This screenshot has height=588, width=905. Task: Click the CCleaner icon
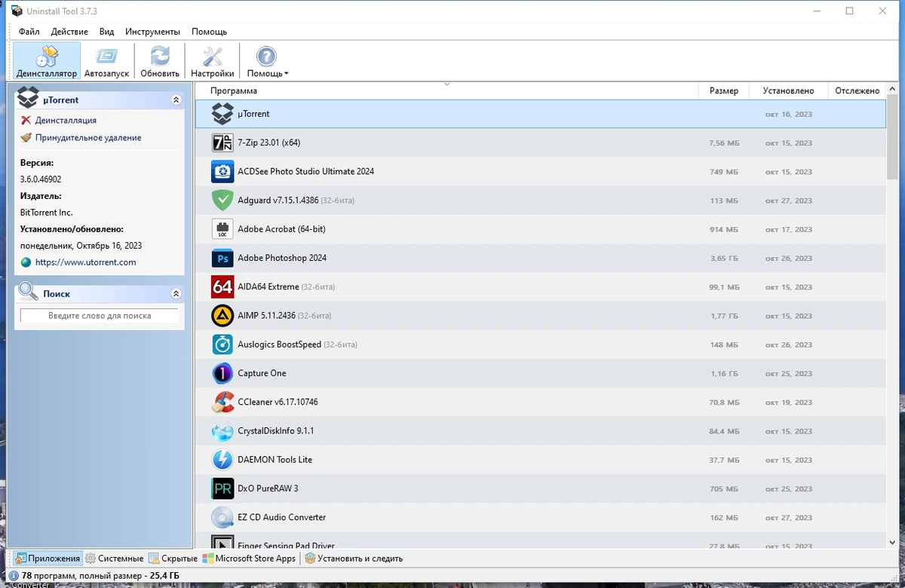[x=222, y=402]
